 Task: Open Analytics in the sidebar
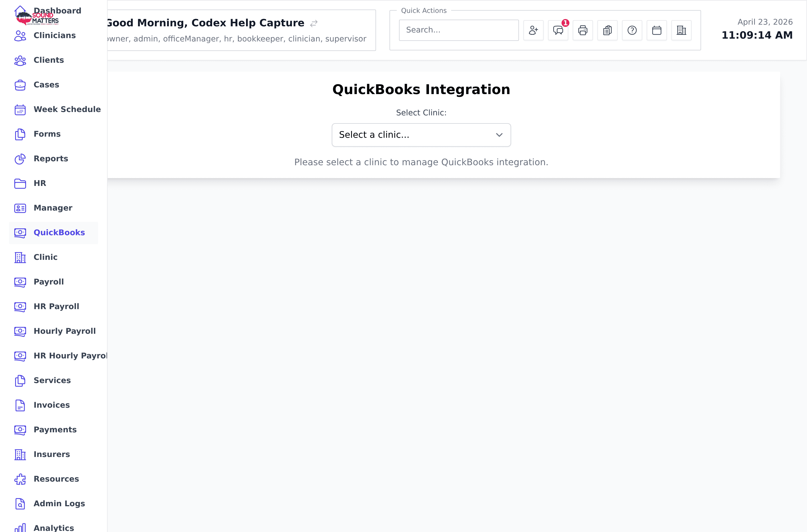(x=54, y=528)
